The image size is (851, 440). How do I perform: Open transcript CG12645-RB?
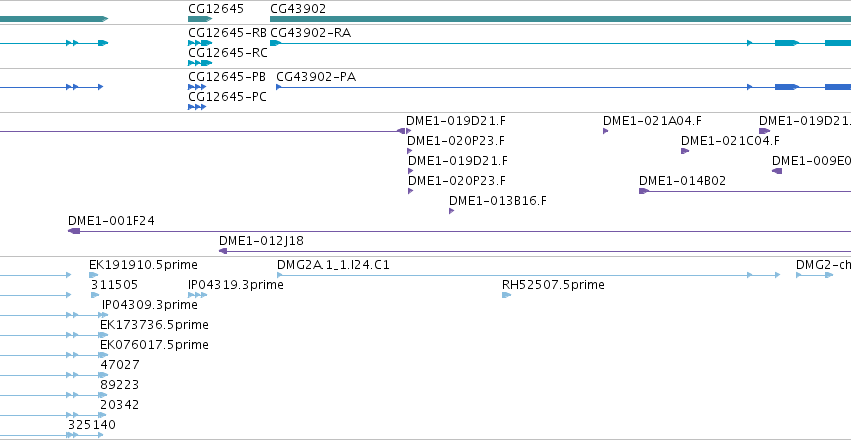click(227, 33)
